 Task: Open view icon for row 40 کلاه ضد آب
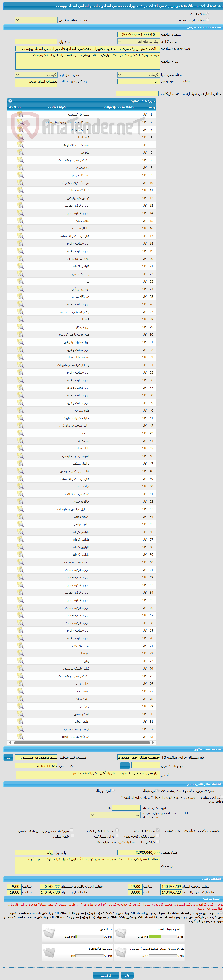(x=20, y=410)
